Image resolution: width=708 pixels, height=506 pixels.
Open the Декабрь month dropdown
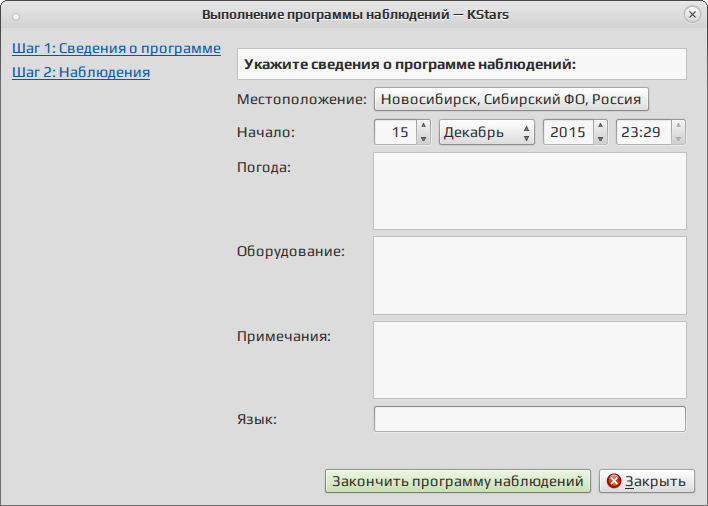pyautogui.click(x=487, y=132)
